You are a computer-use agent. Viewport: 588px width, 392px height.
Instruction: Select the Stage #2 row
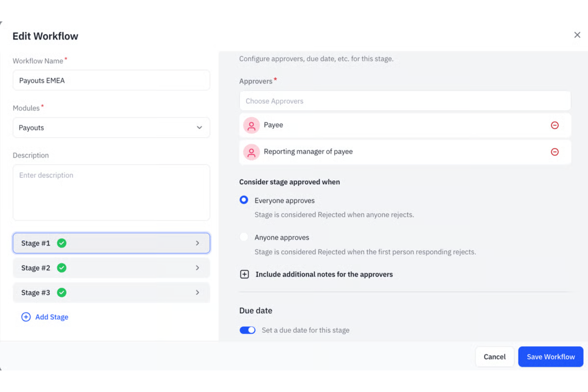pos(111,268)
